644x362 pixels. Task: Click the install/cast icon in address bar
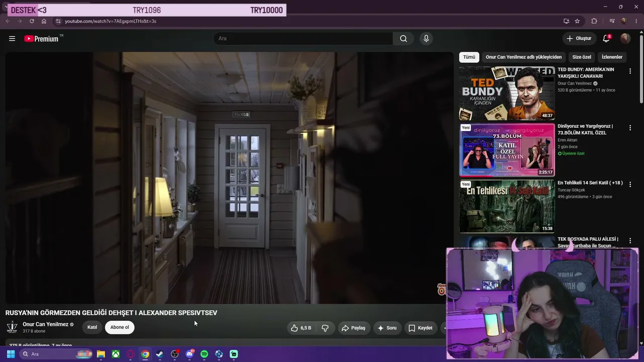[566, 21]
